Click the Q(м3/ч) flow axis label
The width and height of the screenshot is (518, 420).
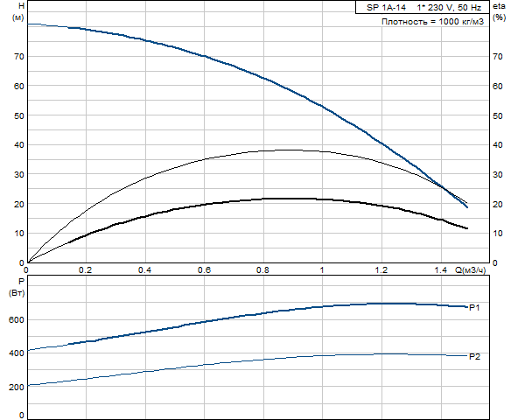pyautogui.click(x=471, y=270)
